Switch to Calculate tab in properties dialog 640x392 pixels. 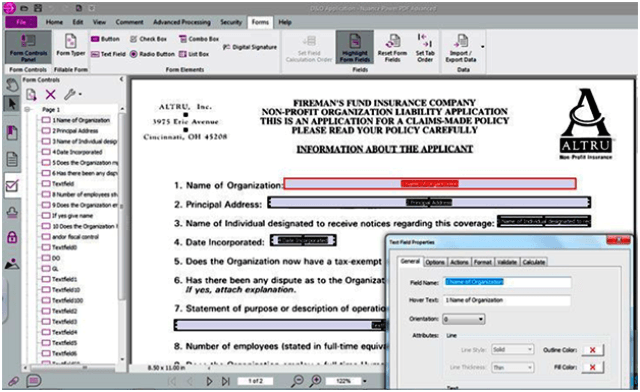534,262
